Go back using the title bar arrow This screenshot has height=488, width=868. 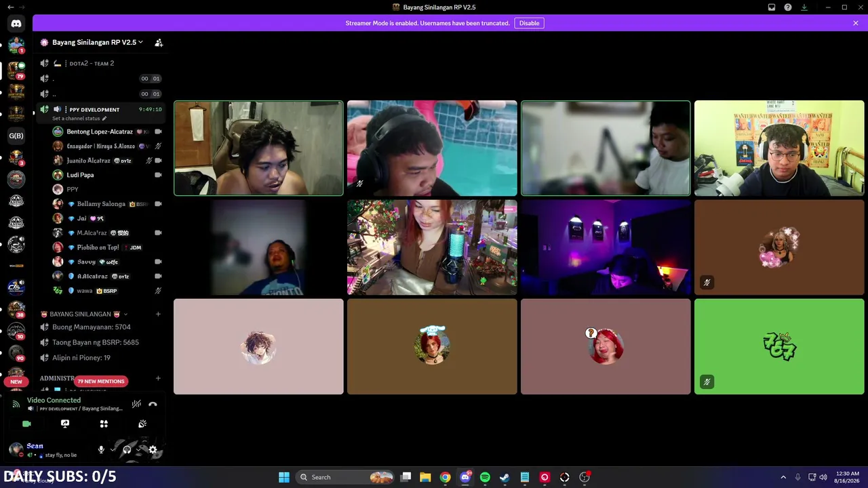click(11, 7)
